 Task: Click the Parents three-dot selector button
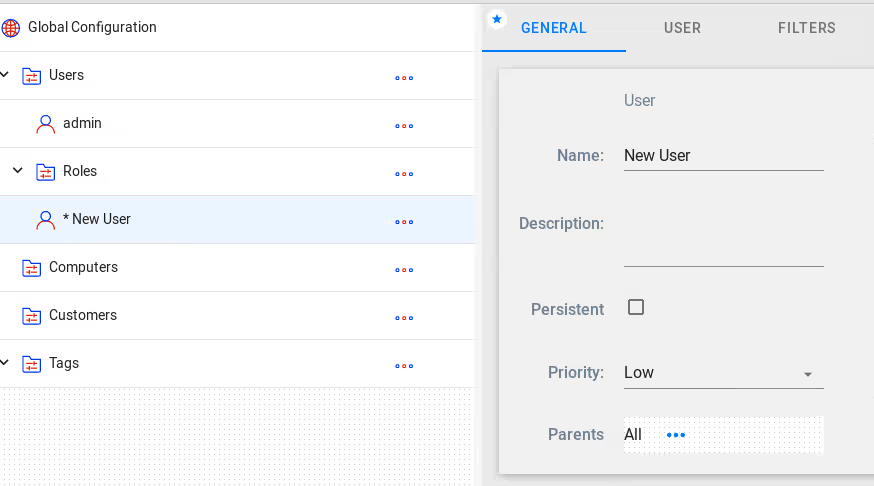pyautogui.click(x=676, y=435)
